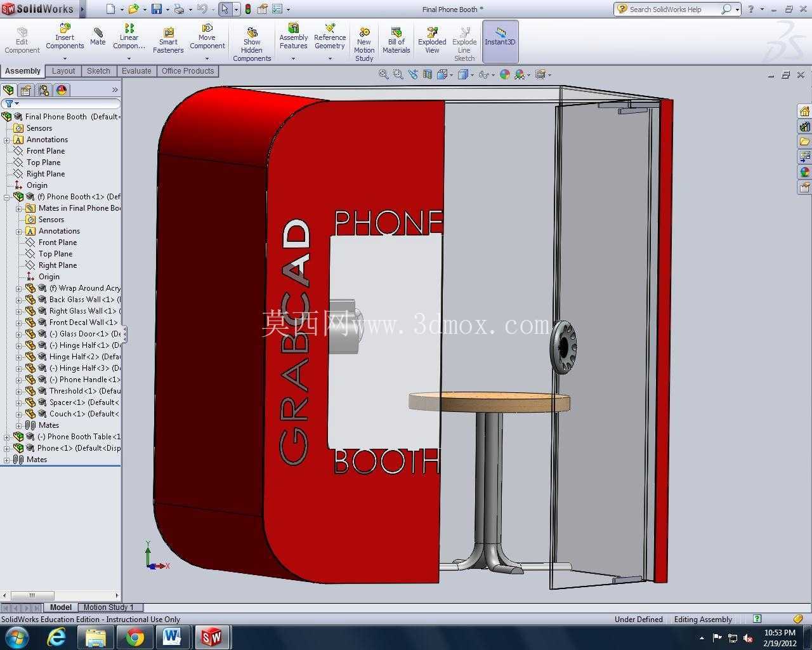
Task: Toggle Instant3D mode
Action: tap(500, 41)
